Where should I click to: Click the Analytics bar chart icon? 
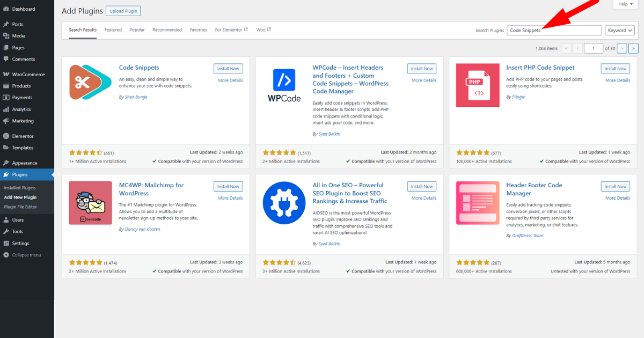(x=6, y=109)
